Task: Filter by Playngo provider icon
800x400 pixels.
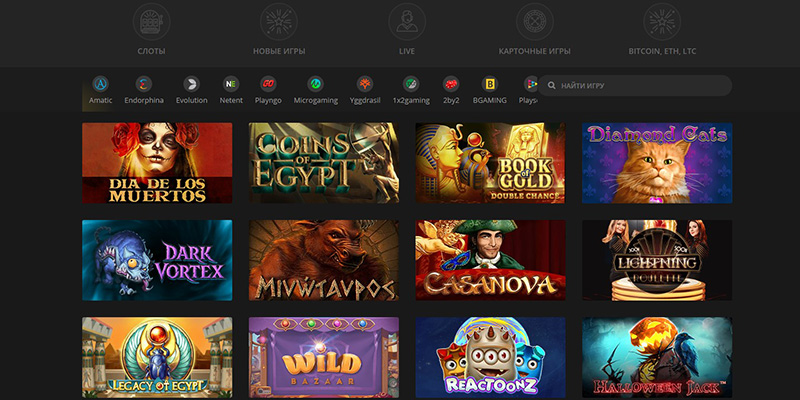Action: click(268, 84)
